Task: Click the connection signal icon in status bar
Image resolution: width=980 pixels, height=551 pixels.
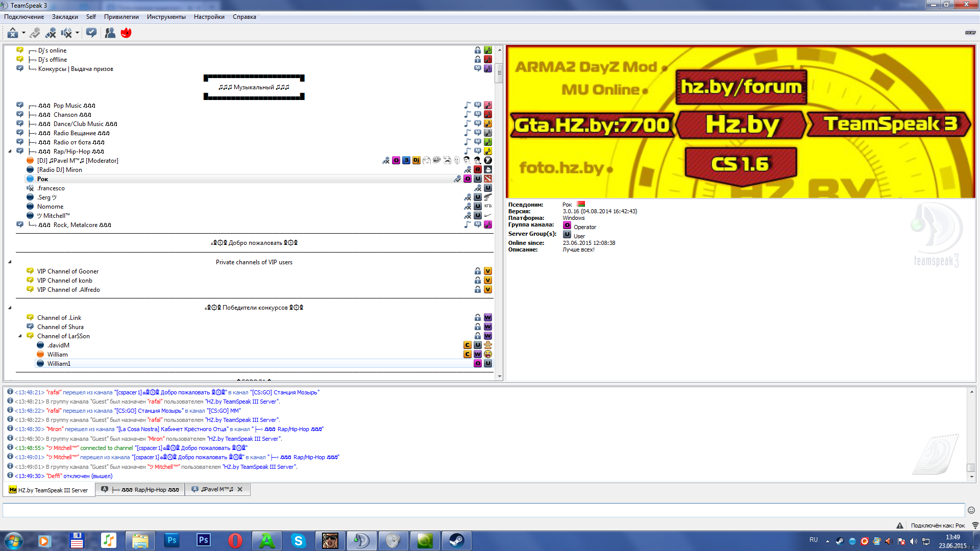Action: [975, 525]
